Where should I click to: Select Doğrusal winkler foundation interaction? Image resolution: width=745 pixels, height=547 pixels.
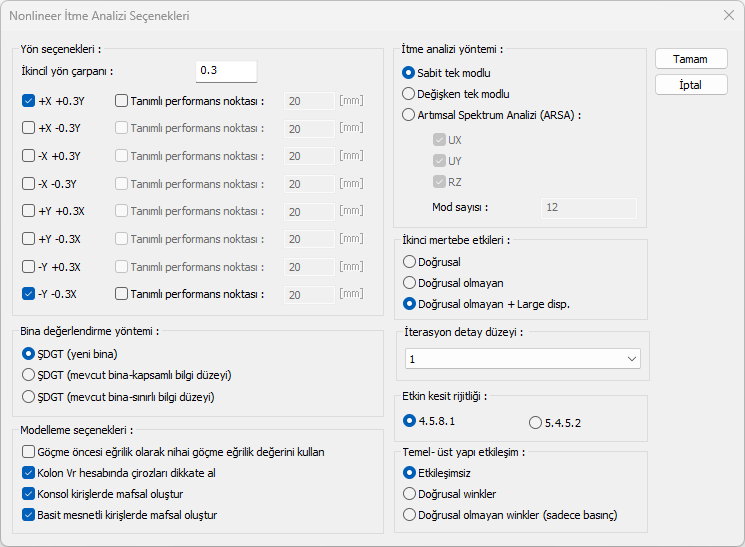click(409, 493)
